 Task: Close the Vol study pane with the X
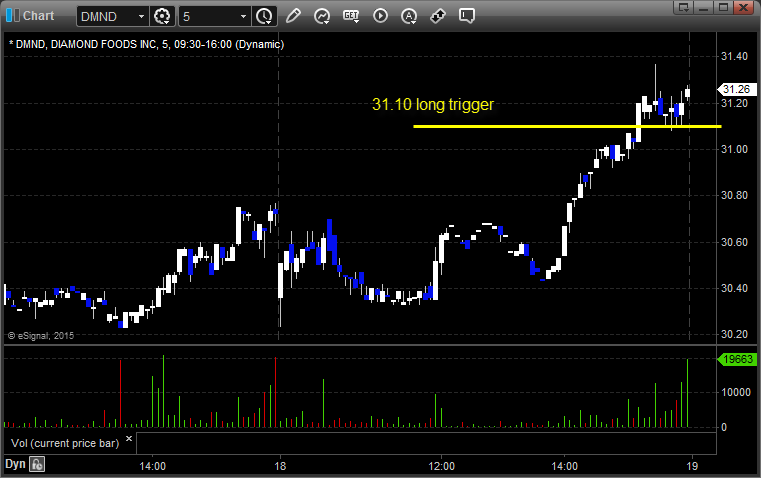click(x=129, y=439)
